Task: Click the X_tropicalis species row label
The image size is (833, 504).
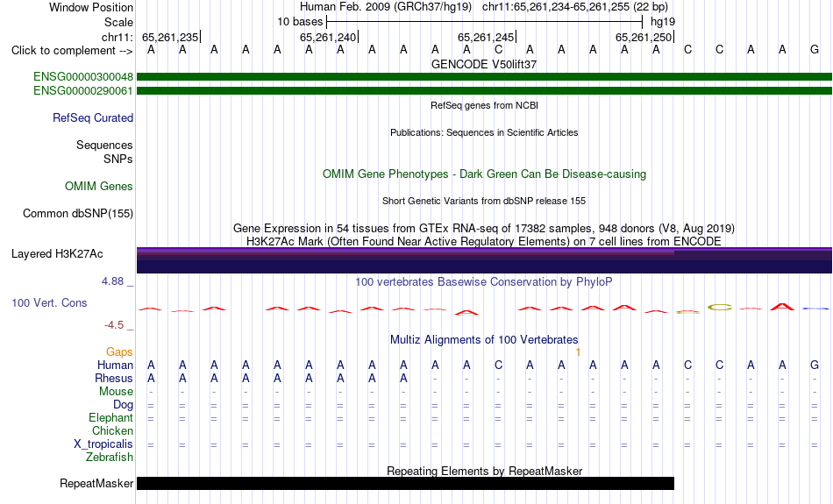Action: tap(103, 444)
